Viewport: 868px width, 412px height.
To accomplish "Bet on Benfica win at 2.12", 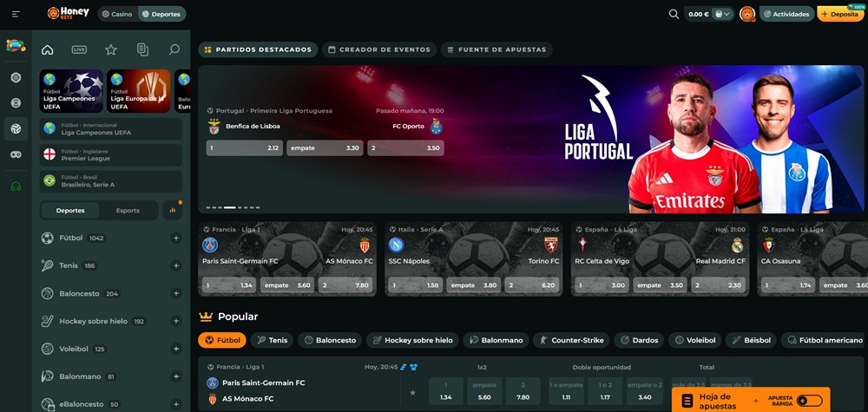I will click(245, 147).
